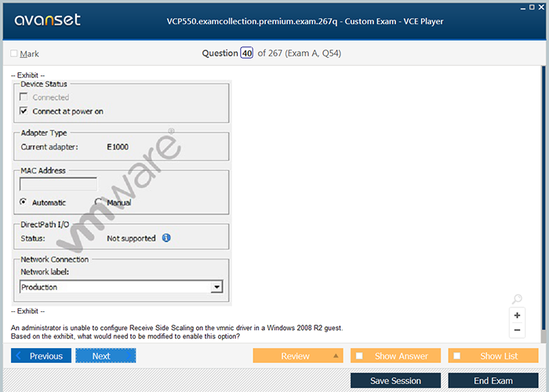
Task: Click the Connected checkbox in exhibit
Action: [x=24, y=96]
